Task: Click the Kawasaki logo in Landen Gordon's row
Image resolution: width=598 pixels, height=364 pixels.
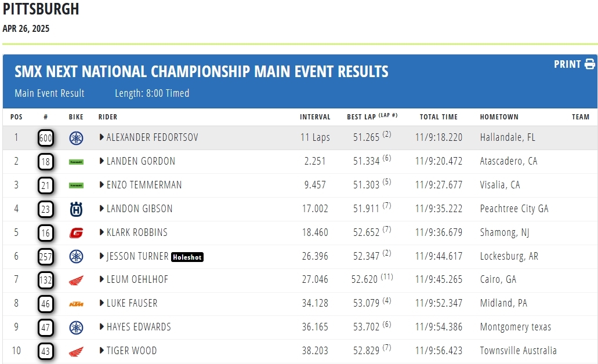Action: 76,162
